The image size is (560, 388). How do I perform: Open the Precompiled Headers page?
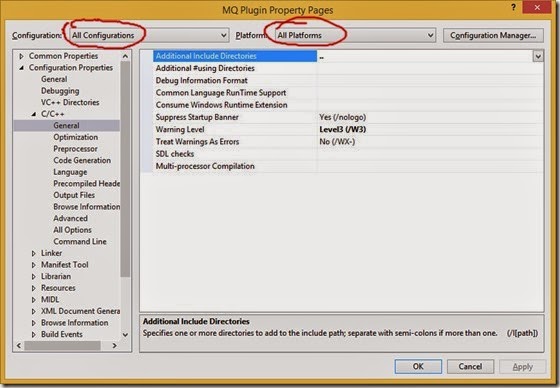point(86,184)
